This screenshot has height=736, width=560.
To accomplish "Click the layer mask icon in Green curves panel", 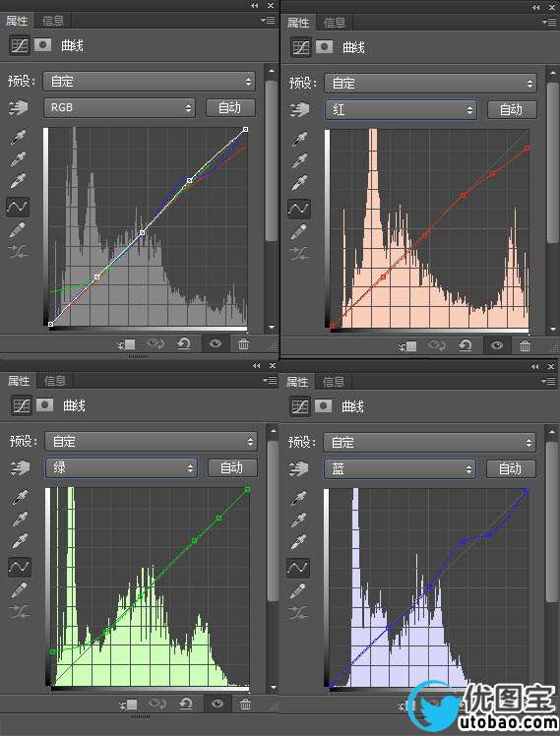I will tap(44, 404).
